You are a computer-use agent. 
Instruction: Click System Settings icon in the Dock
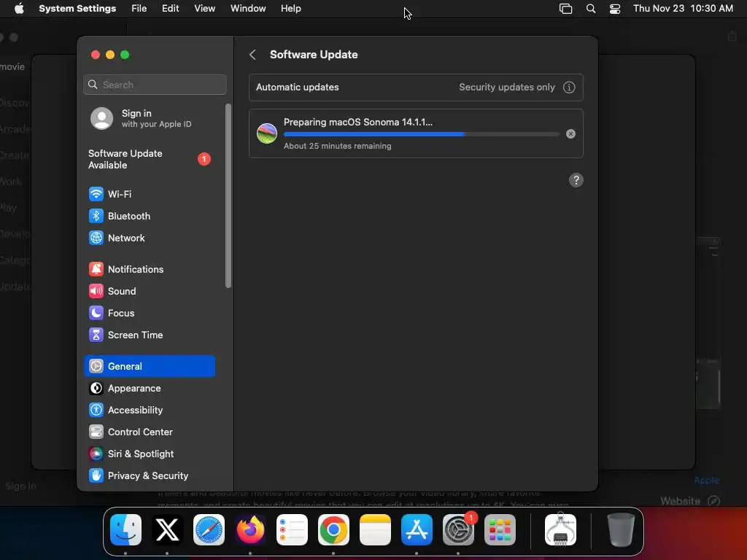tap(458, 529)
